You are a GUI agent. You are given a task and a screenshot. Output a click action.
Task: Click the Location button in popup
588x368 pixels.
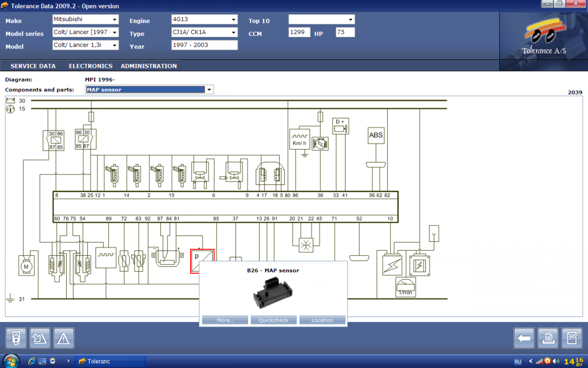(x=322, y=320)
